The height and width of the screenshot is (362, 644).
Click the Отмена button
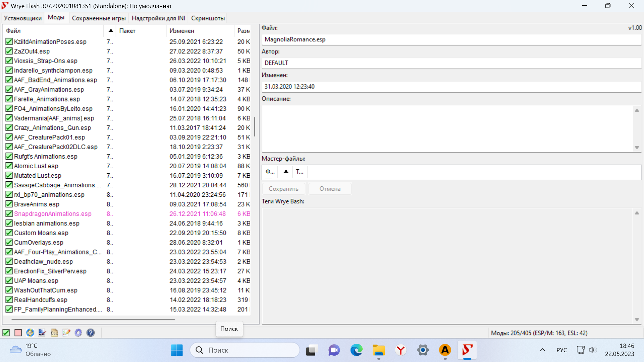(x=330, y=189)
